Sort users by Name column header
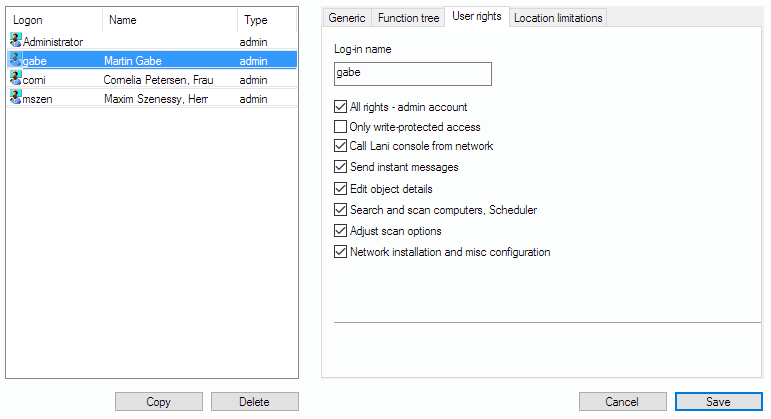 (169, 20)
